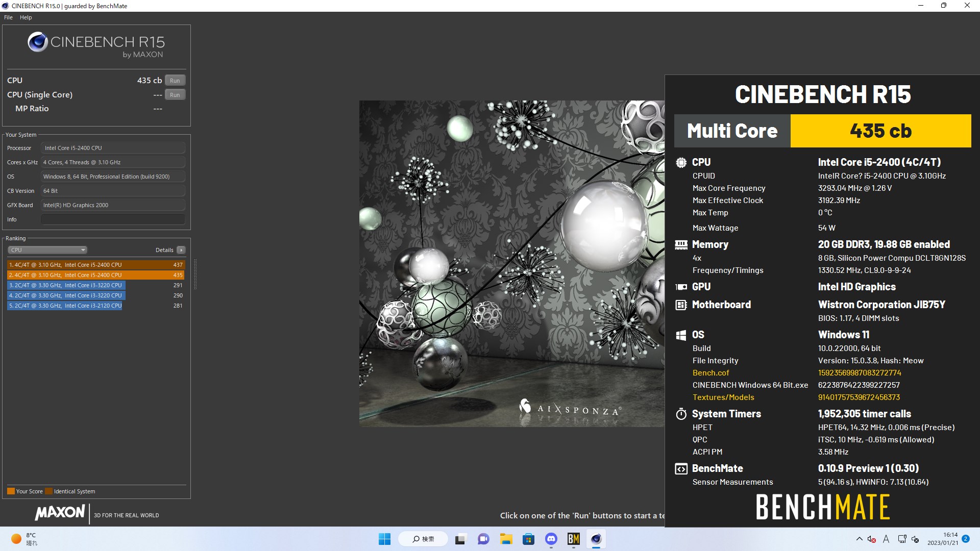Expand ranking Details arrow button
The width and height of the screenshot is (980, 551).
tap(181, 250)
